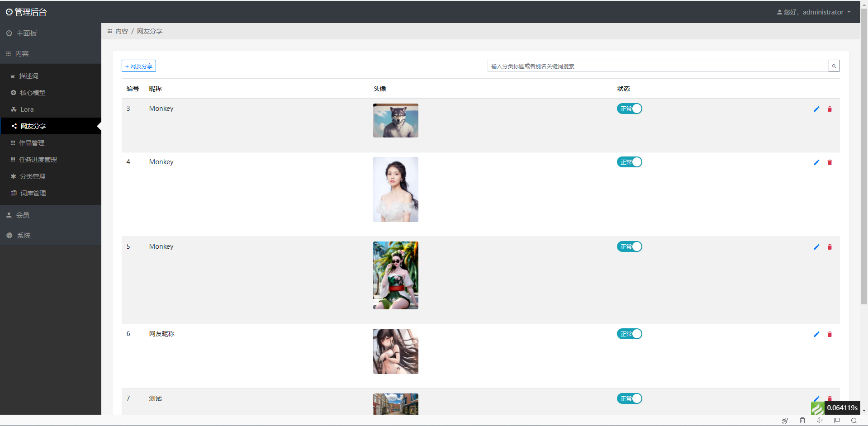Click the search magnifier button
Image resolution: width=868 pixels, height=426 pixels.
(834, 66)
